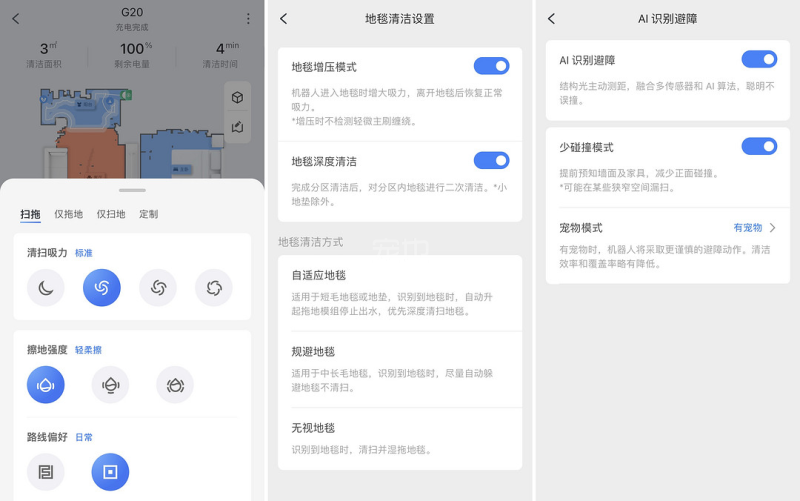This screenshot has height=501, width=800.
Task: Select the gentle mopping intensity icon
Action: tap(46, 385)
